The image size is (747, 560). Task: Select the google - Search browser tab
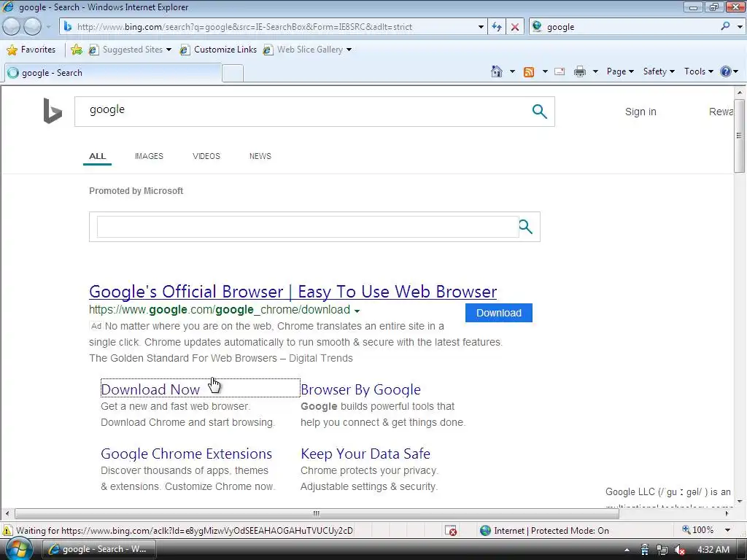113,73
